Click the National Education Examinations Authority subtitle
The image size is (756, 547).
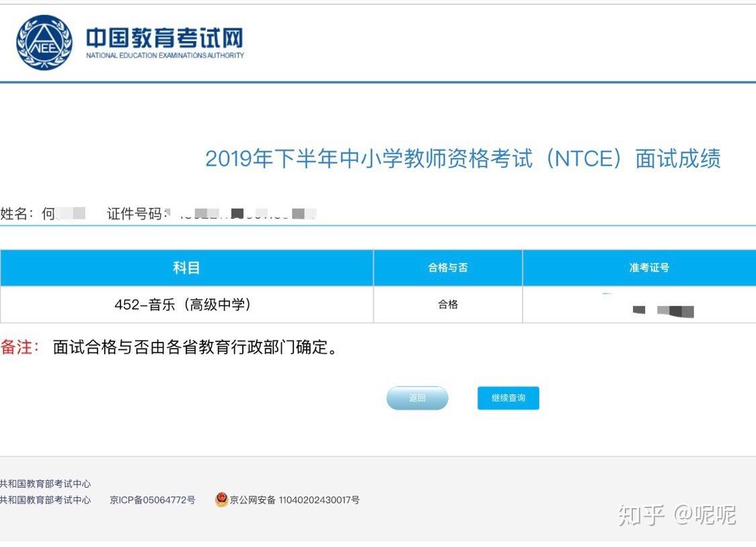point(165,55)
